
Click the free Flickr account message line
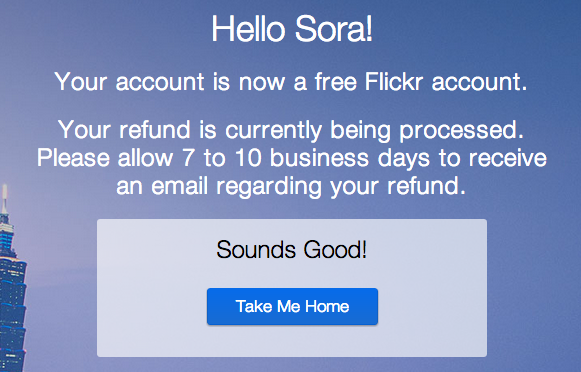291,82
